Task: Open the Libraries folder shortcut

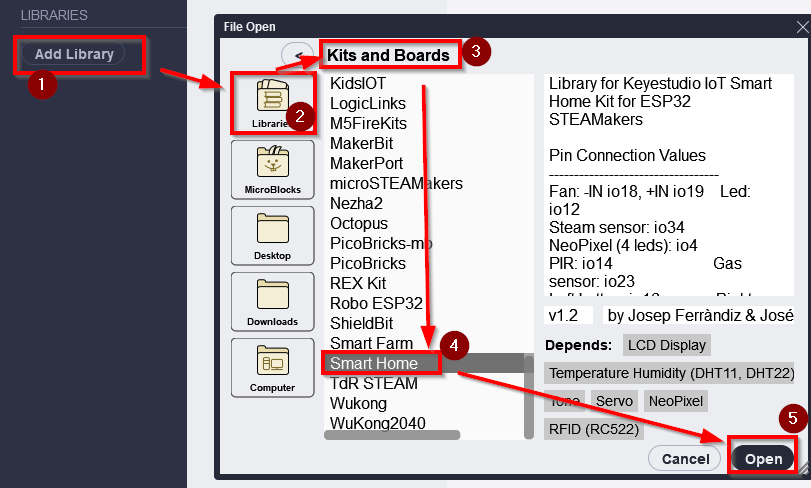Action: coord(265,103)
